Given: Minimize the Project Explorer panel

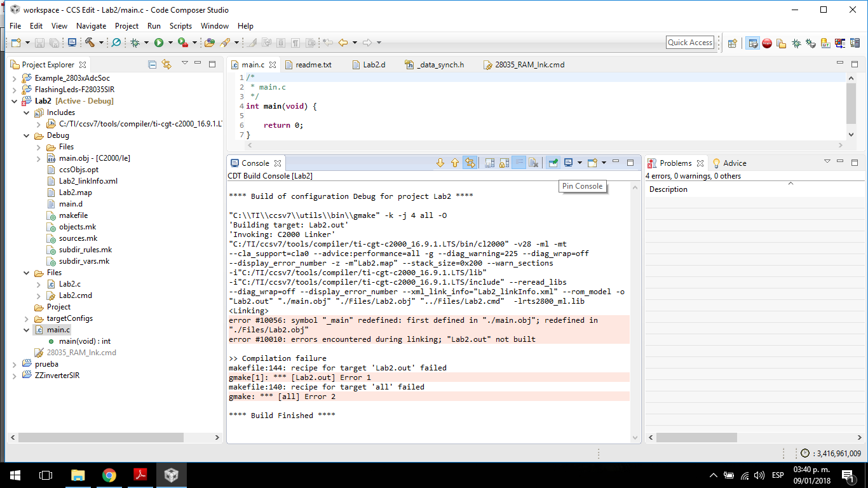Looking at the screenshot, I should tap(198, 64).
